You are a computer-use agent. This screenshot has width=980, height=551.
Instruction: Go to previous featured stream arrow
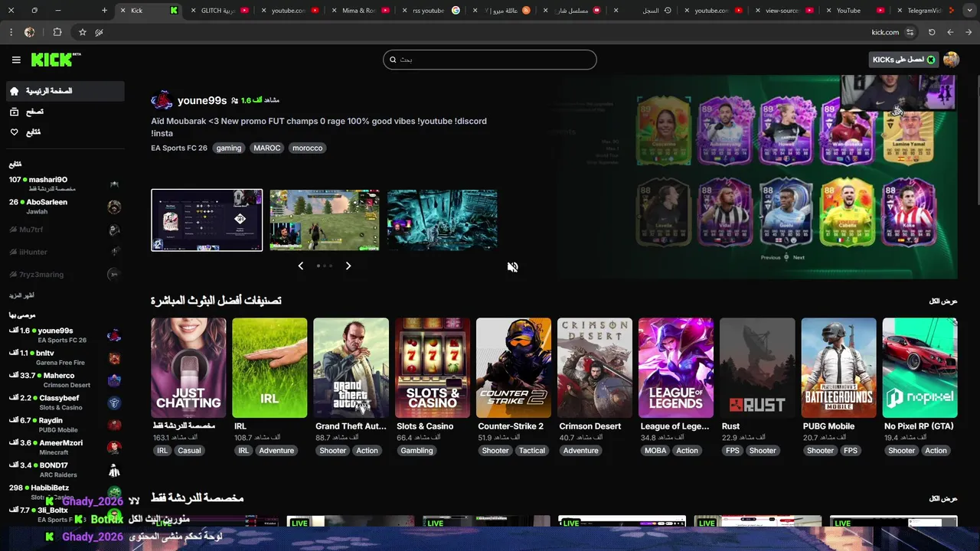300,266
